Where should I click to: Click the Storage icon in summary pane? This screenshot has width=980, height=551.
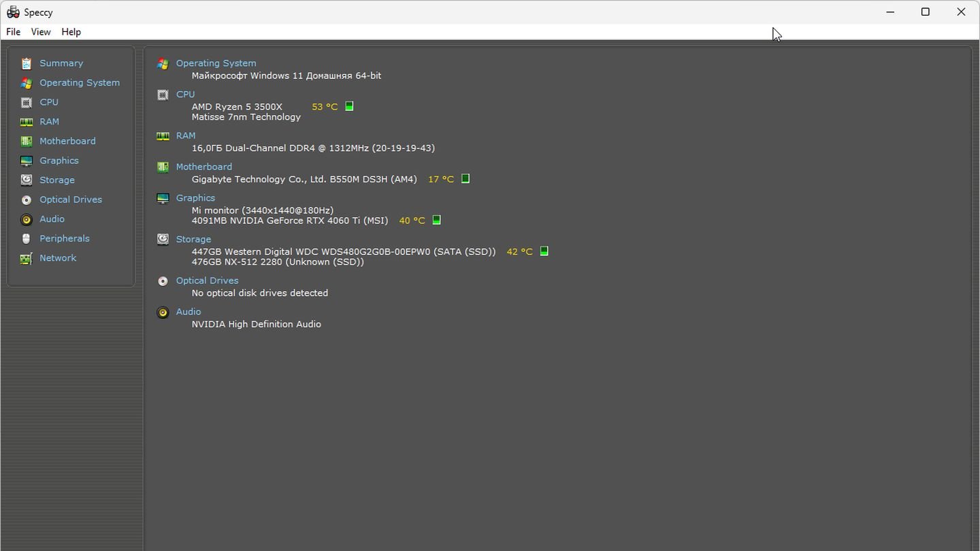(x=163, y=239)
